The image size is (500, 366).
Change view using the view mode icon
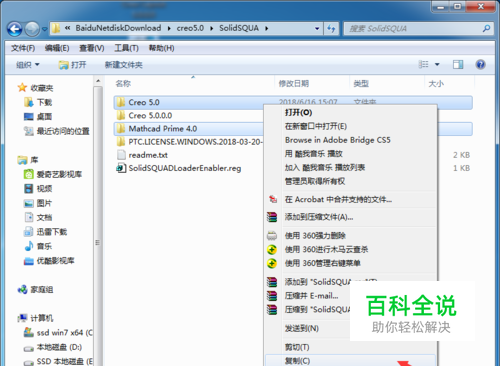[424, 64]
